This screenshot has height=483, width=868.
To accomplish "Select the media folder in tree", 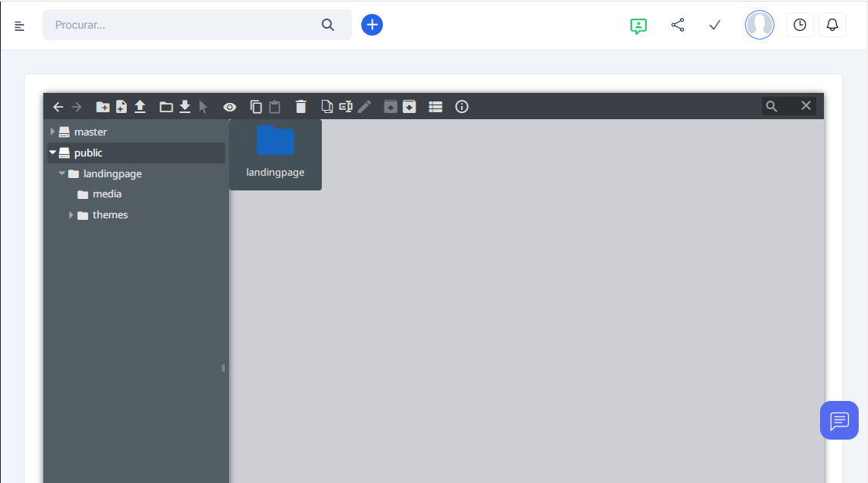I will click(x=107, y=194).
